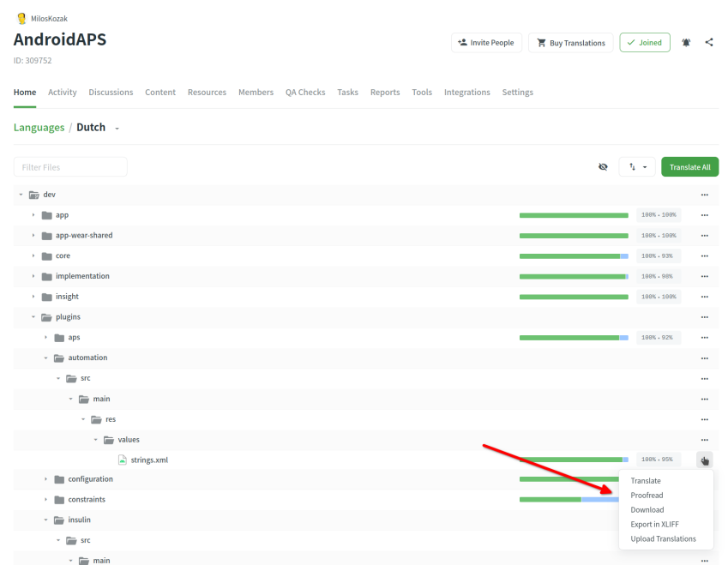Click the notification bell icon
728x565 pixels.
686,43
